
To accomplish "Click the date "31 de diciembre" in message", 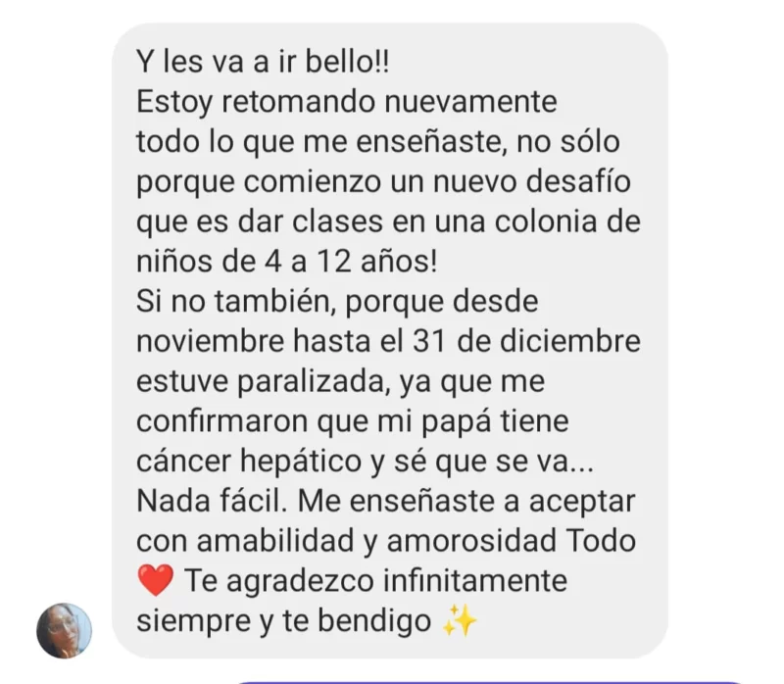I will click(527, 341).
